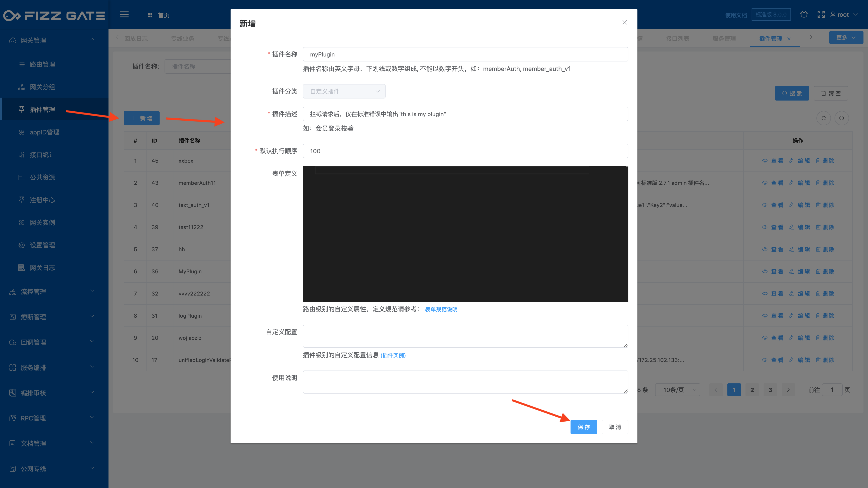Image resolution: width=868 pixels, height=488 pixels.
Task: Close the 插件管理 tab with its x
Action: [x=789, y=39]
